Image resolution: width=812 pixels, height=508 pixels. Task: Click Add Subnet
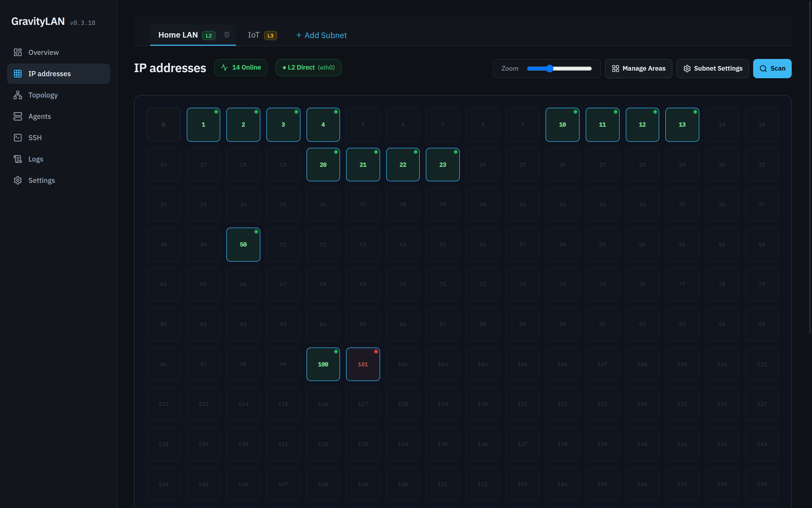[321, 35]
